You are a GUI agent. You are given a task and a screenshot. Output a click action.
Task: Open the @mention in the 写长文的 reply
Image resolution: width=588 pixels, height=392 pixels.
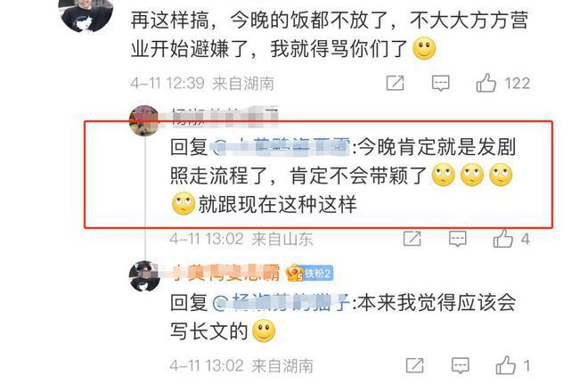click(x=282, y=303)
